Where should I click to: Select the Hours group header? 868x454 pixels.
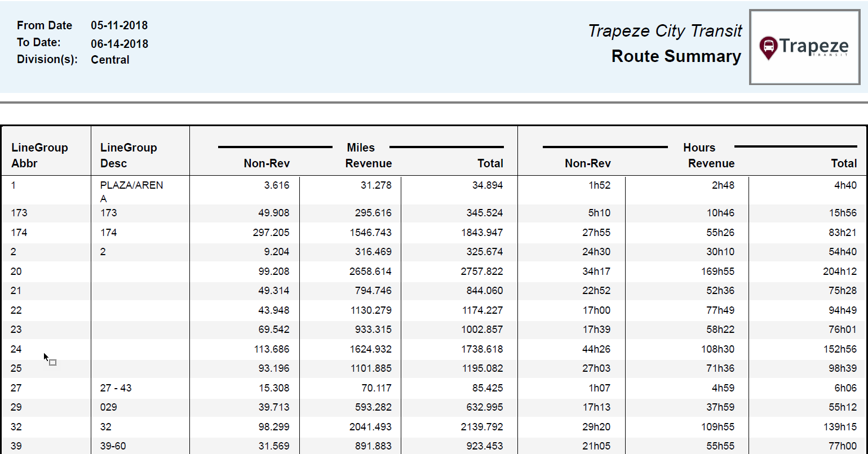(699, 148)
